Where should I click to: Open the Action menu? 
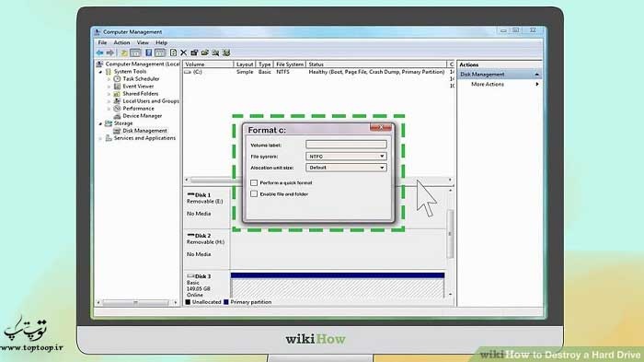[x=121, y=42]
